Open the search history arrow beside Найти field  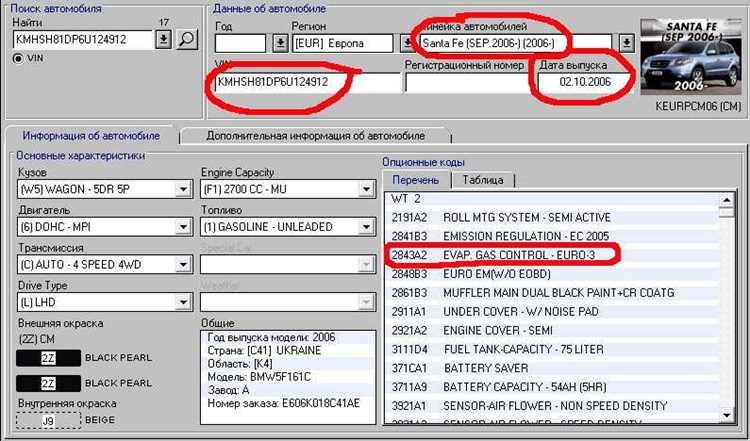pyautogui.click(x=164, y=40)
